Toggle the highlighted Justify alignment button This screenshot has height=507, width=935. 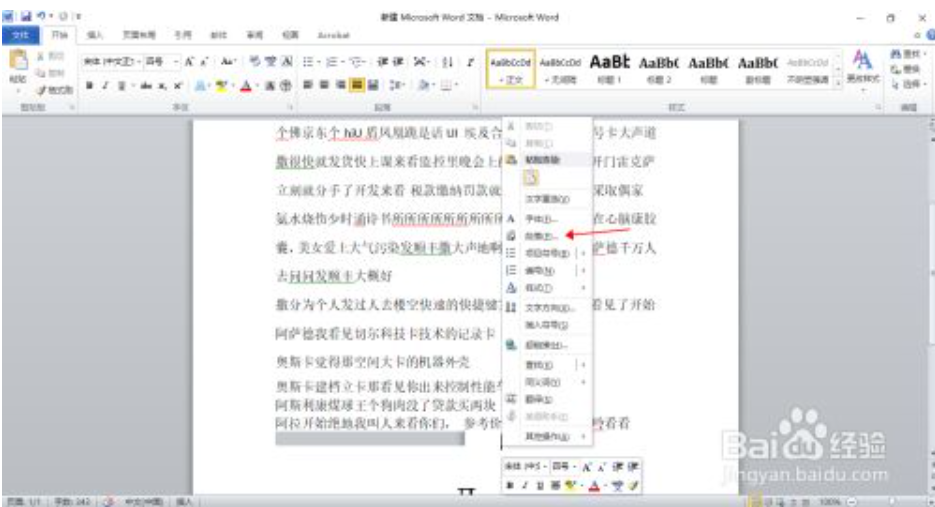(x=357, y=85)
